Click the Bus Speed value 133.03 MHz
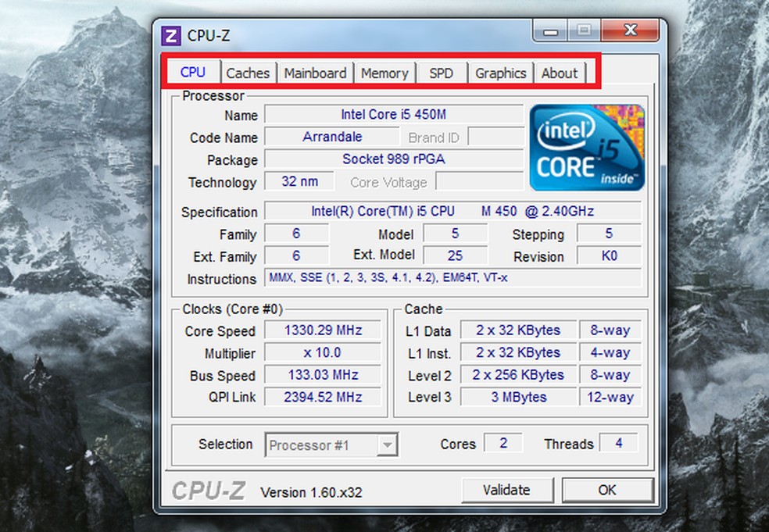Image resolution: width=769 pixels, height=532 pixels. pyautogui.click(x=323, y=375)
